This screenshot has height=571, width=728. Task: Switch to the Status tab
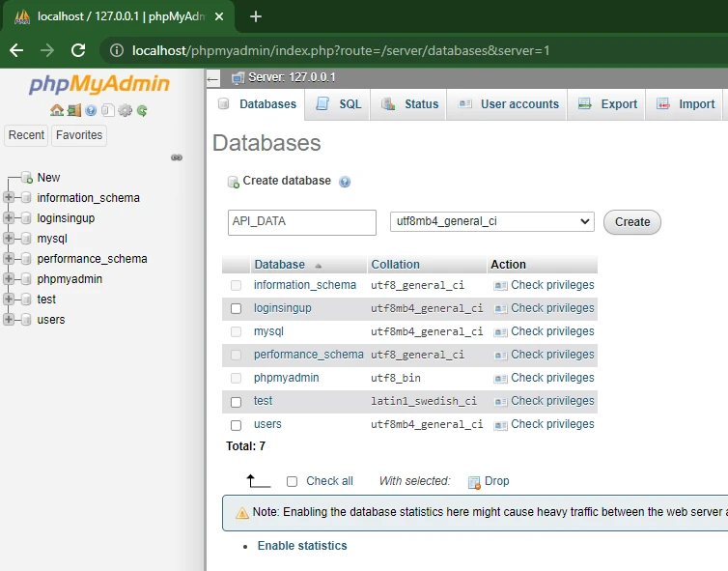click(409, 104)
